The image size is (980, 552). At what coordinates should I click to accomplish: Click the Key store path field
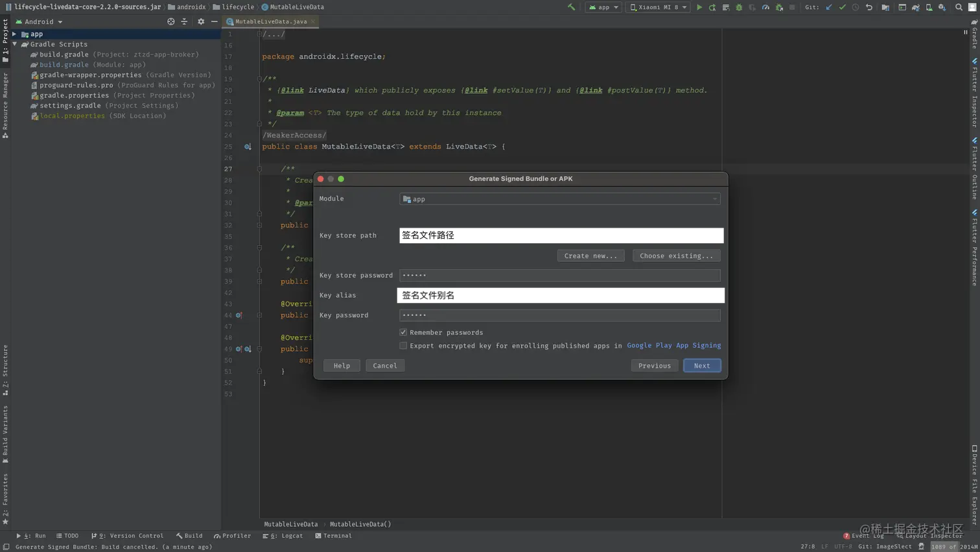tap(561, 235)
